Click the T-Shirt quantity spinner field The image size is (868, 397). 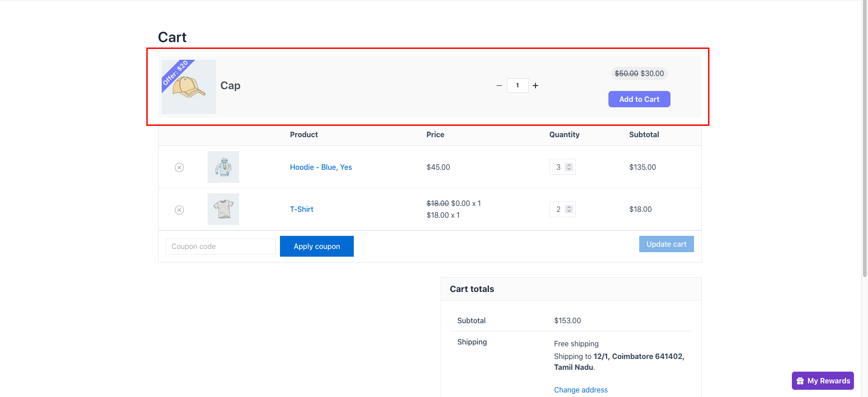pyautogui.click(x=559, y=209)
